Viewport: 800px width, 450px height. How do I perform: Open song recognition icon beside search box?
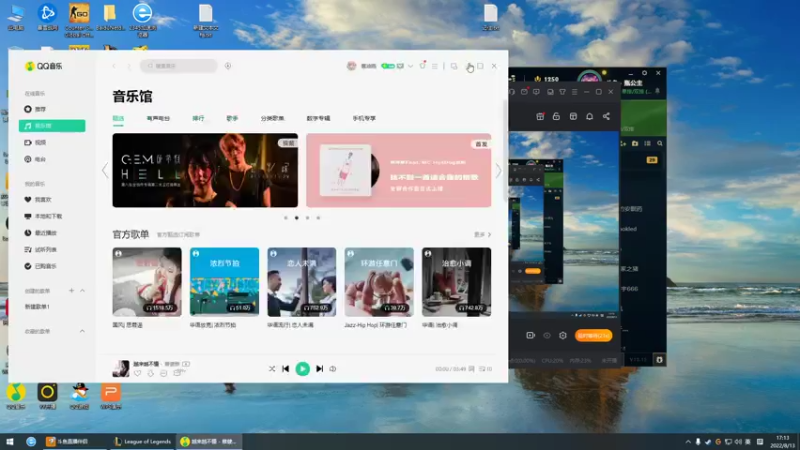click(228, 66)
